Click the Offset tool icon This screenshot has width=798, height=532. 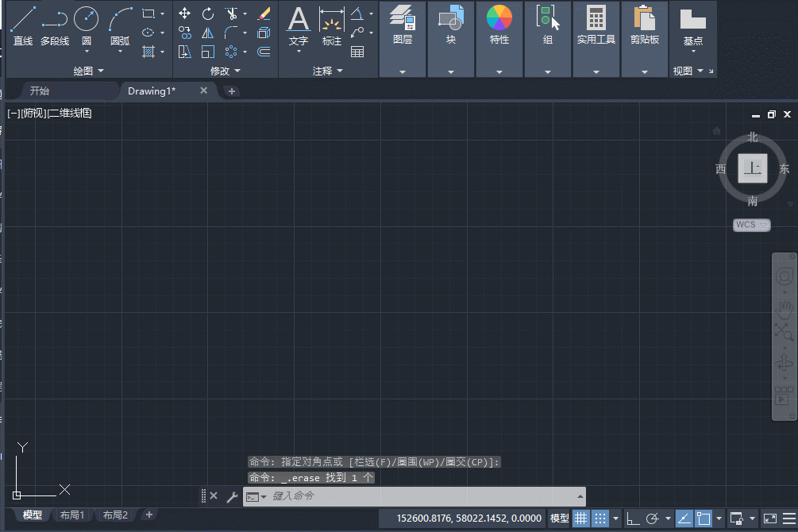(x=264, y=52)
